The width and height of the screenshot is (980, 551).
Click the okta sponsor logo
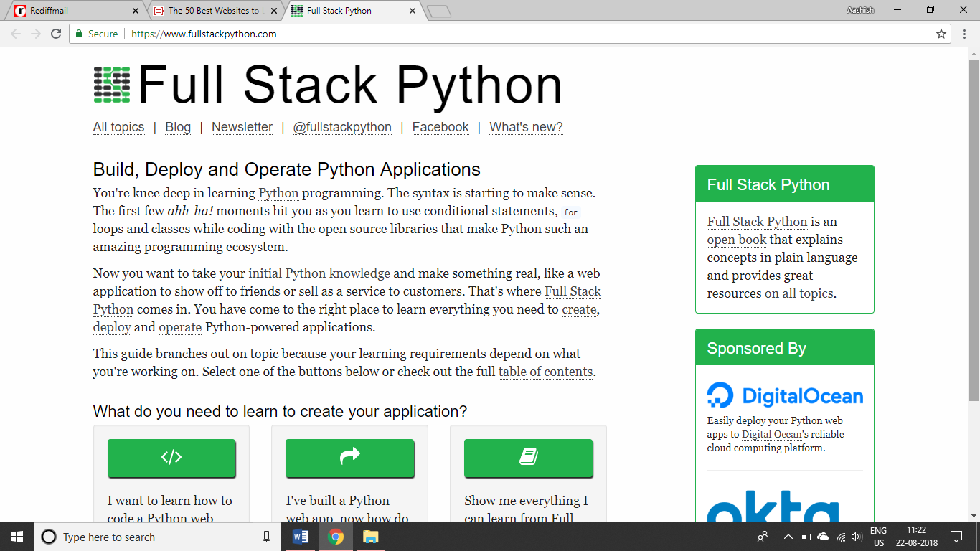point(773,507)
